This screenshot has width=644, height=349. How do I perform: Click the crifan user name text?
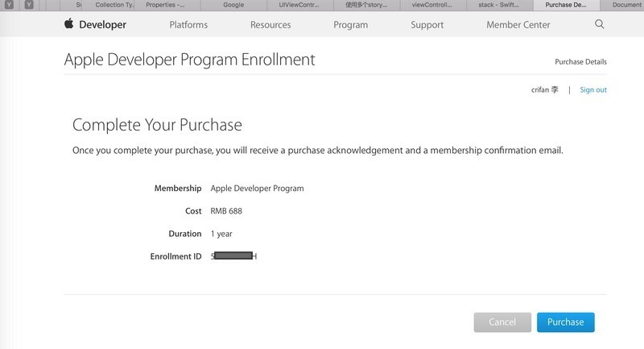pos(545,89)
